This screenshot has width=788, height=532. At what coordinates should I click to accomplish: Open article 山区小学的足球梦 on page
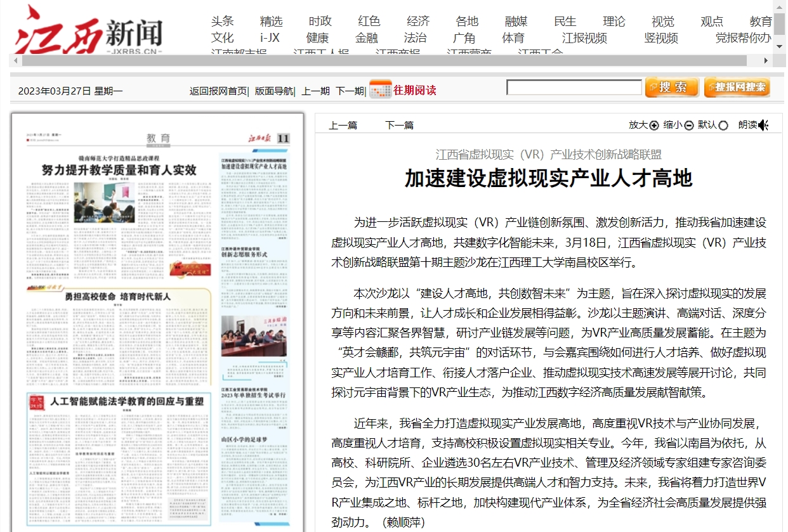(246, 439)
